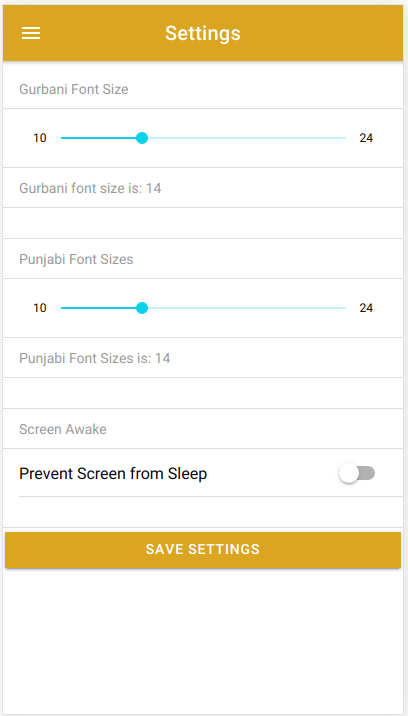Image resolution: width=408 pixels, height=716 pixels.
Task: Click the Gurbani slider maximum label 24
Action: [x=366, y=138]
